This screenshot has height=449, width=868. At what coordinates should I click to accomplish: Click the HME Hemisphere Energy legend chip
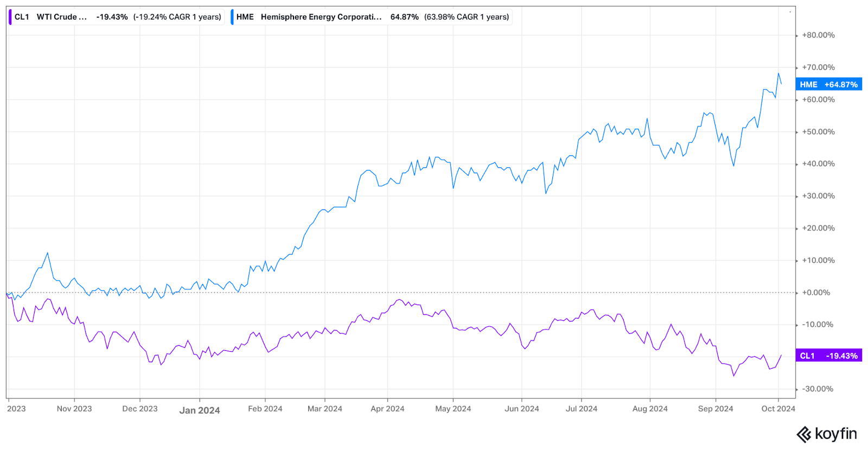tap(371, 17)
